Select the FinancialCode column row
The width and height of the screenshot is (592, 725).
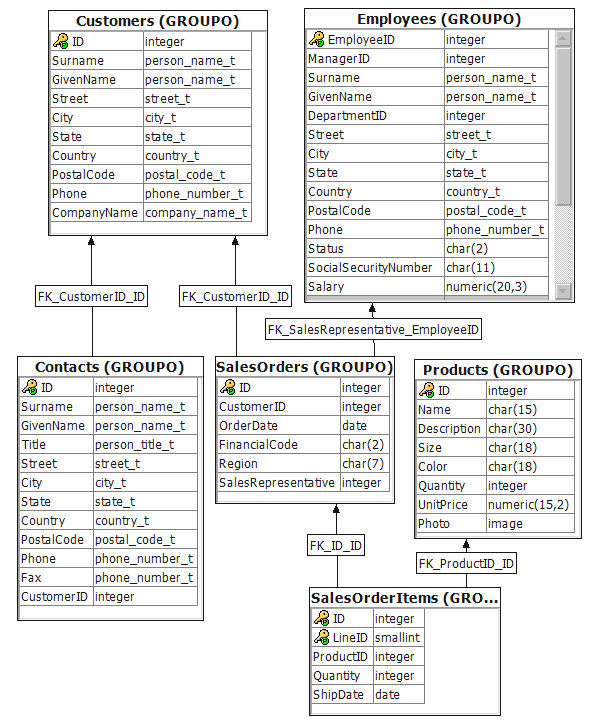[303, 444]
